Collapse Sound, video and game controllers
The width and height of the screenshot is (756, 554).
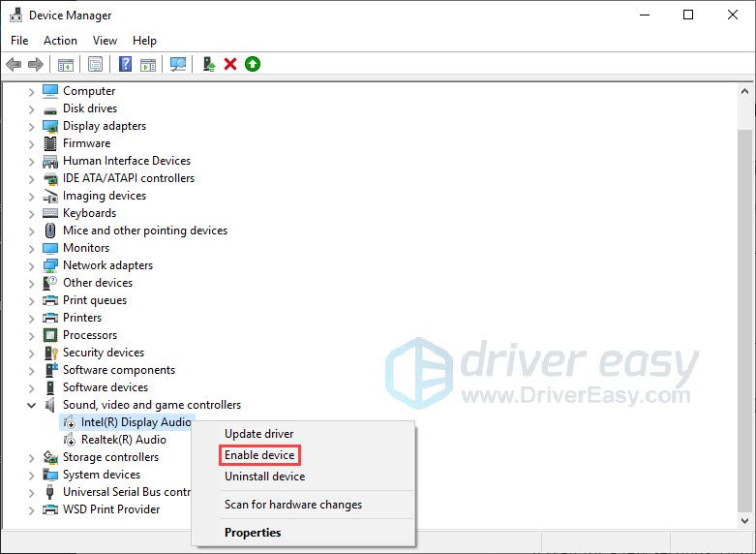point(31,405)
